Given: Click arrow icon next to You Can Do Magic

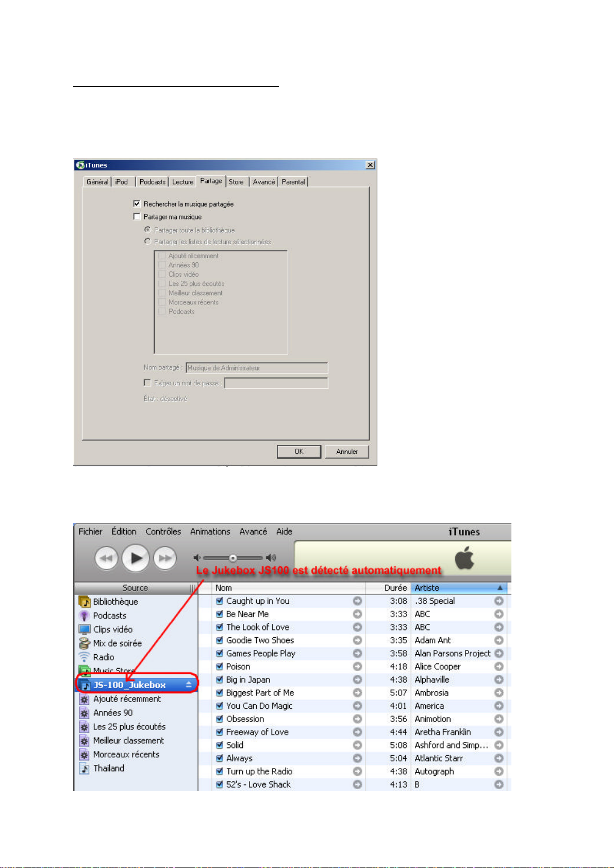Looking at the screenshot, I should tap(357, 706).
